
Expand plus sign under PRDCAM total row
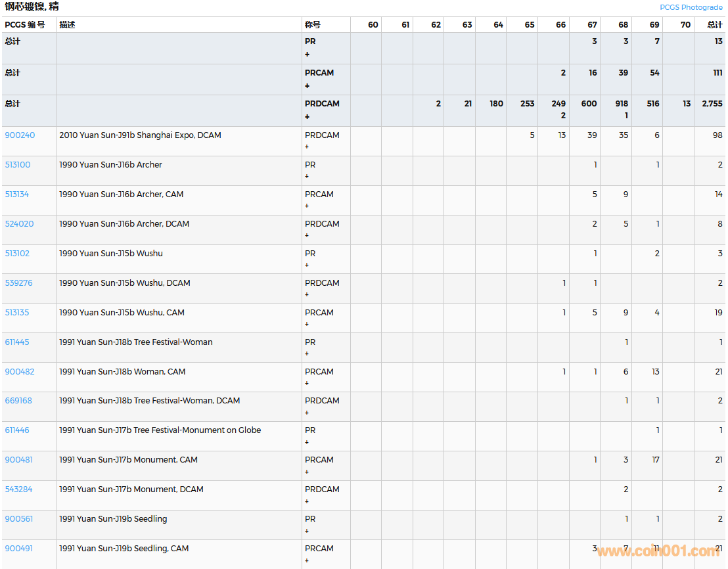coord(307,117)
